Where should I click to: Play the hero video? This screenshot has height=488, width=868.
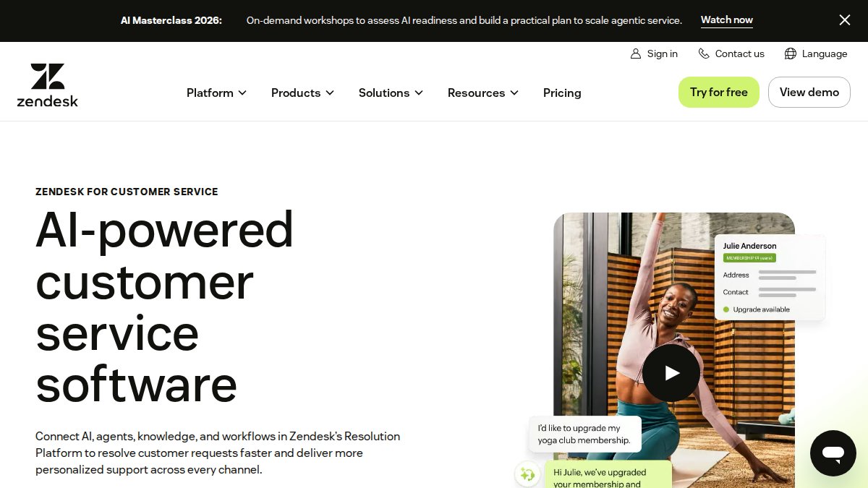(671, 373)
